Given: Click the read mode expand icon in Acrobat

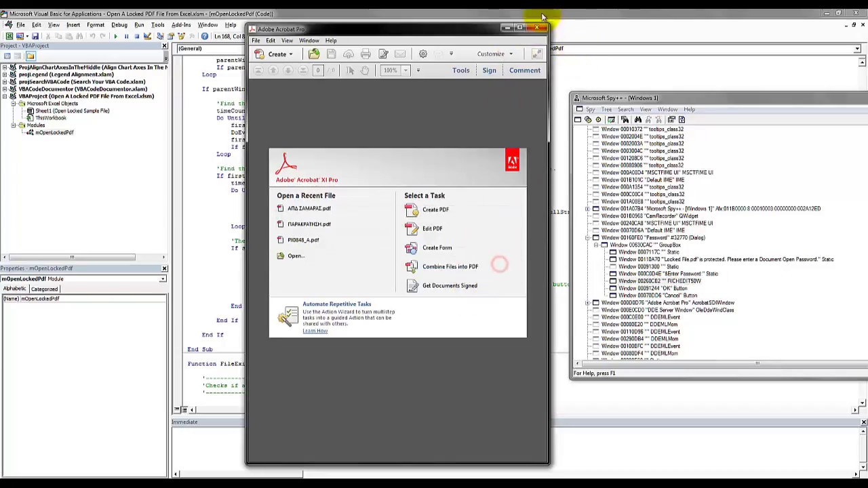Looking at the screenshot, I should pyautogui.click(x=537, y=54).
